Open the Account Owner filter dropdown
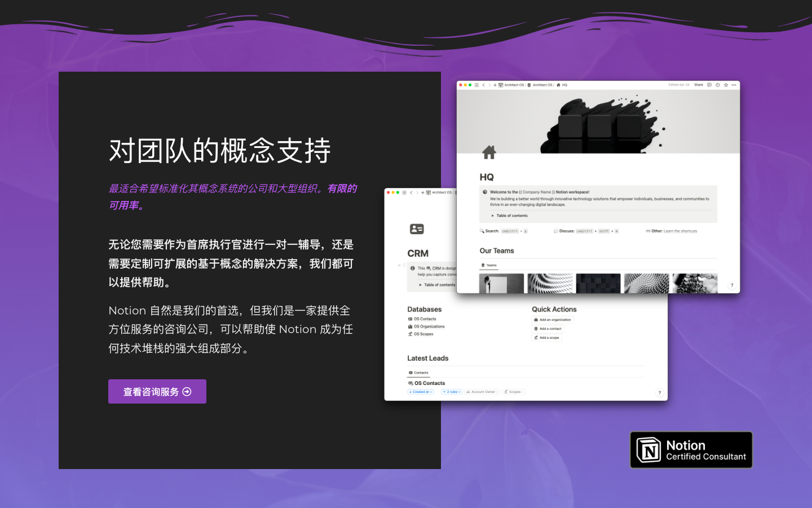The height and width of the screenshot is (508, 812). 482,392
